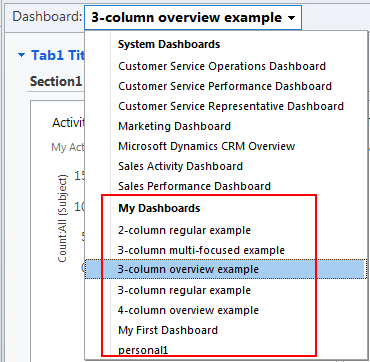Pick Microsoft Dynamics CRM Overview
370x362 pixels.
(207, 146)
